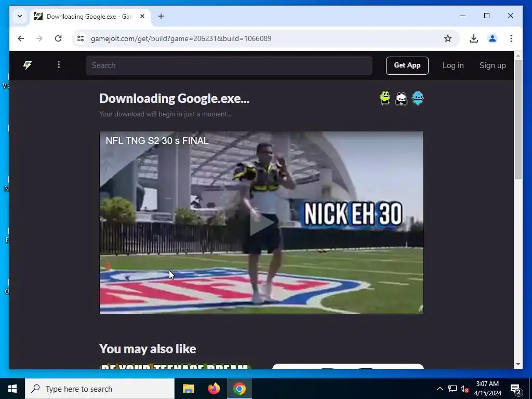The image size is (532, 399).
Task: Open the Chrome profile button
Action: [493, 38]
